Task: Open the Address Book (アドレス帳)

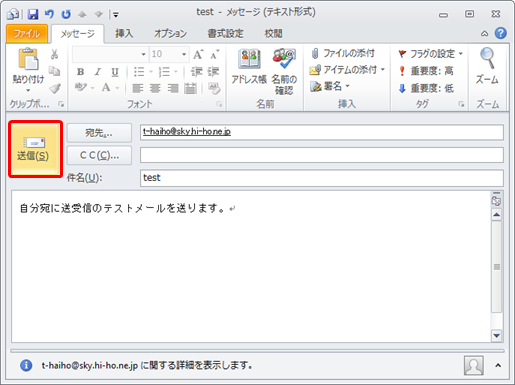Action: point(249,67)
